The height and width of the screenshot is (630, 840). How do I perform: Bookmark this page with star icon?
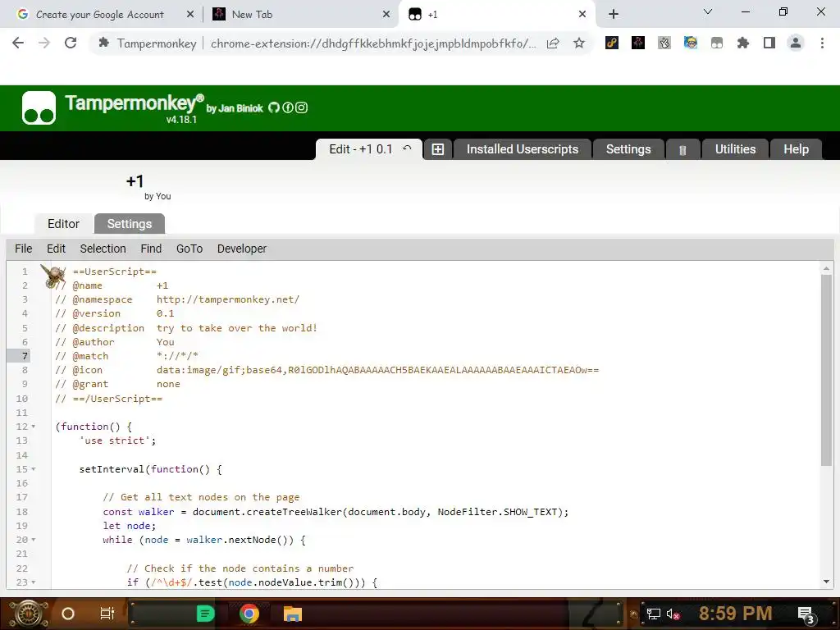[x=579, y=43]
